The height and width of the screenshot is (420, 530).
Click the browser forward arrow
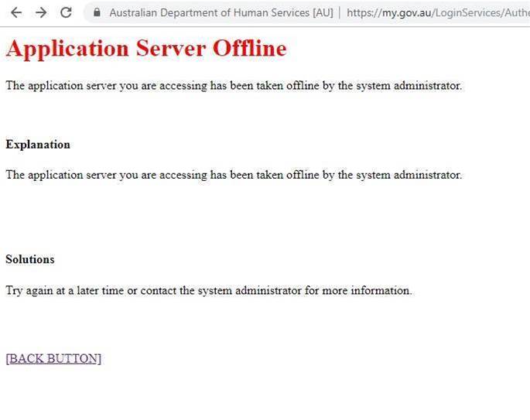point(41,13)
